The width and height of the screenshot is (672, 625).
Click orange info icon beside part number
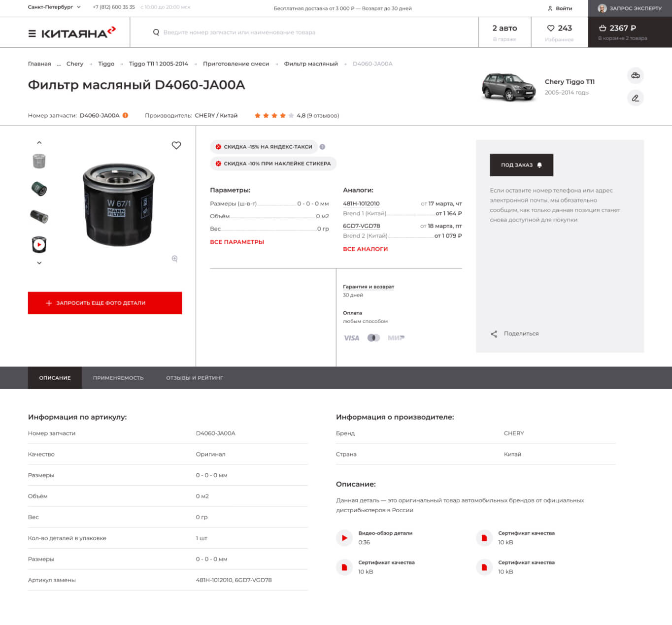[x=125, y=115]
